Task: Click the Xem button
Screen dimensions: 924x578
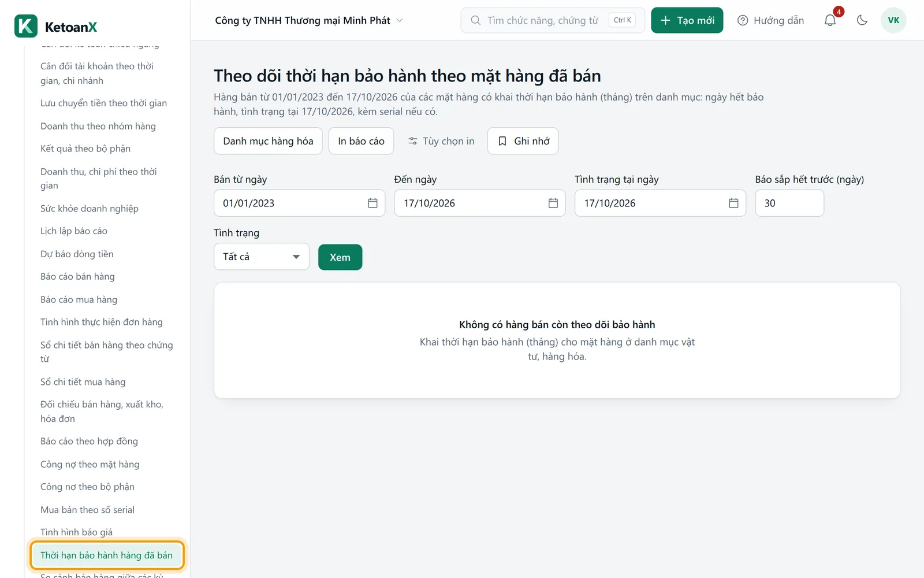Action: pos(340,257)
